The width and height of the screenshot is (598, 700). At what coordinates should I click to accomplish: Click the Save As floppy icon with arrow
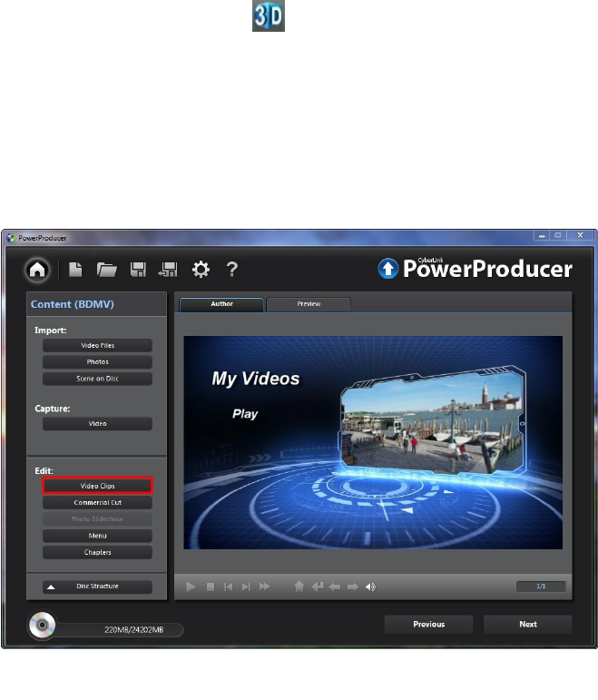click(168, 270)
